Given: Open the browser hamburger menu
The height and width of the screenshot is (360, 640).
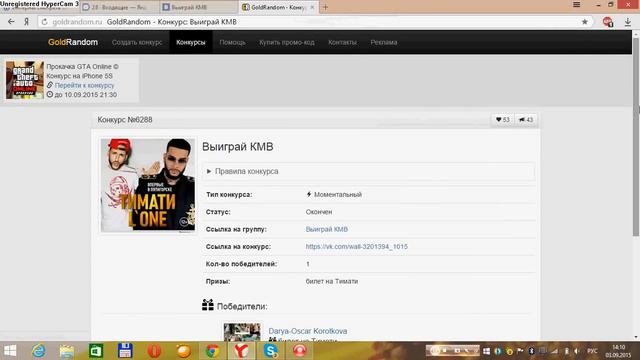Looking at the screenshot, I should point(576,4).
